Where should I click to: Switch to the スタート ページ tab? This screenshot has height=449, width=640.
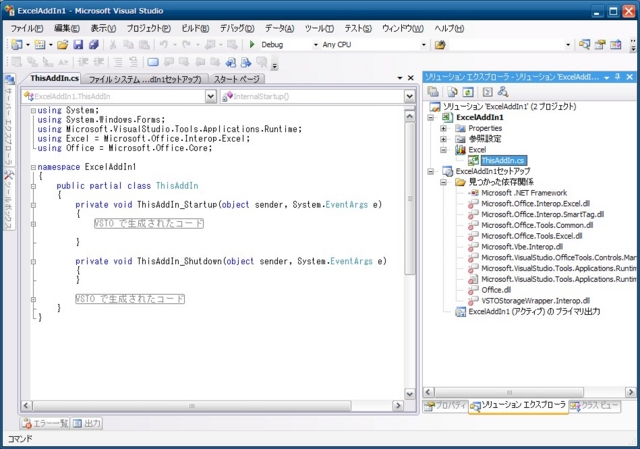coord(237,79)
